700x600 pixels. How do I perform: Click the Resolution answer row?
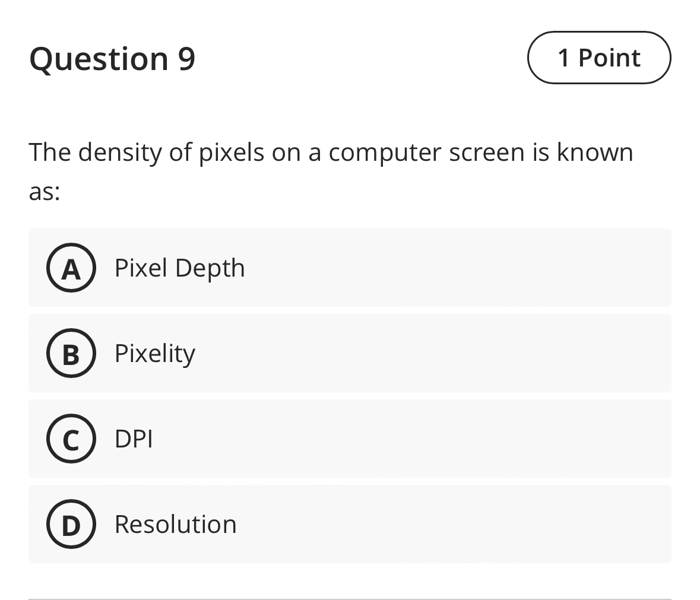pyautogui.click(x=349, y=524)
